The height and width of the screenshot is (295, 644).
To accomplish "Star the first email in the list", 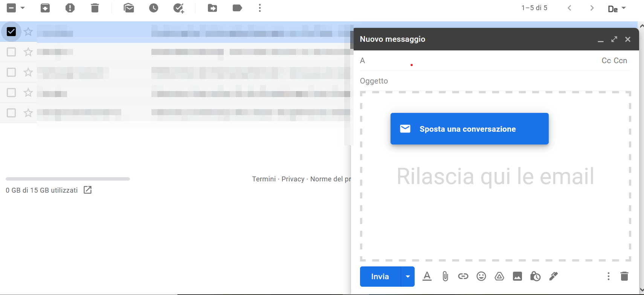I will tap(28, 32).
